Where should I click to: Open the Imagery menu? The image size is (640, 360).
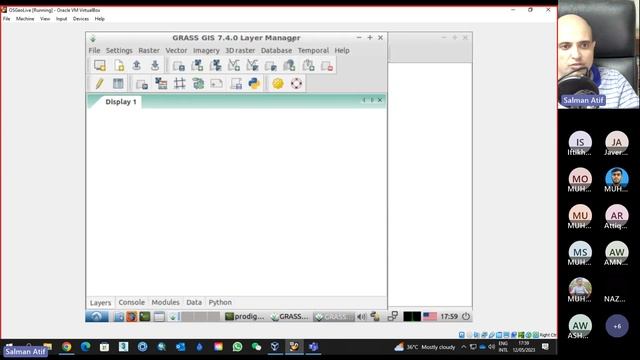206,50
